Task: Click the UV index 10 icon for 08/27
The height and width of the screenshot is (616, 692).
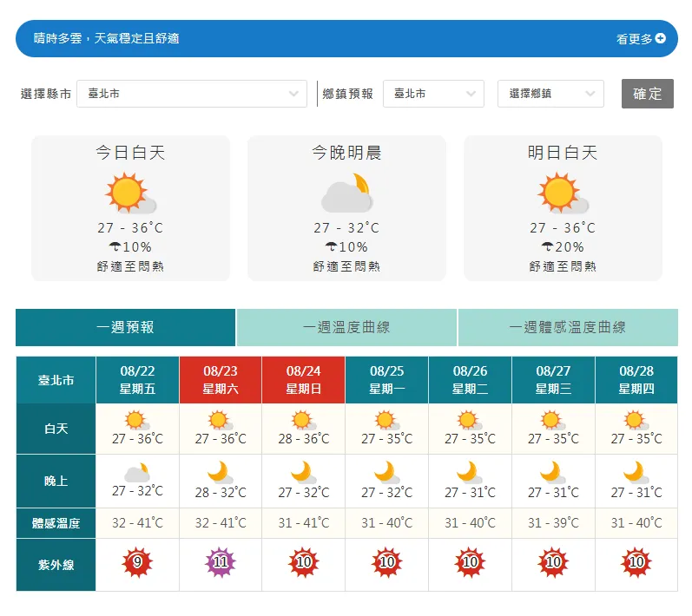Action: (x=553, y=562)
